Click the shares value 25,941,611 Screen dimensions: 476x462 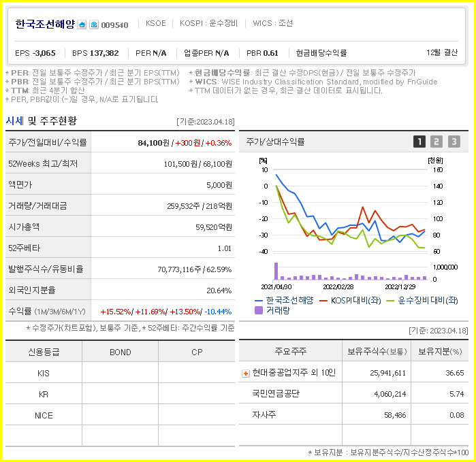tap(387, 373)
